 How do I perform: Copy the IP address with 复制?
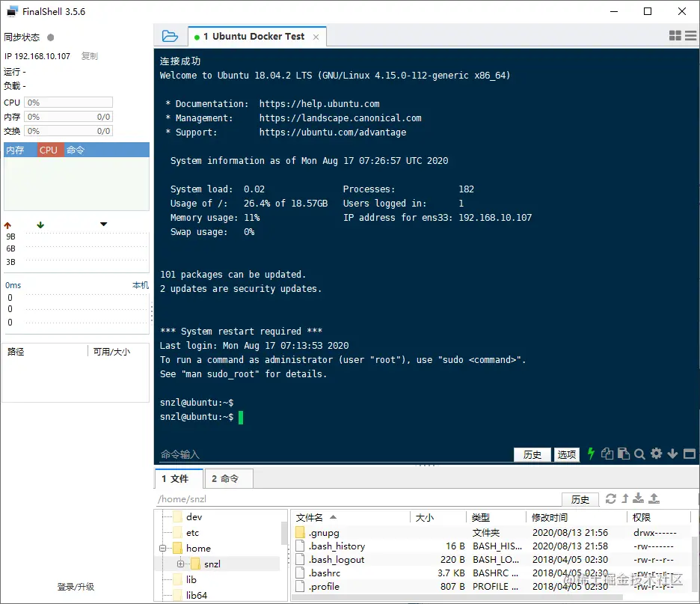click(x=89, y=56)
